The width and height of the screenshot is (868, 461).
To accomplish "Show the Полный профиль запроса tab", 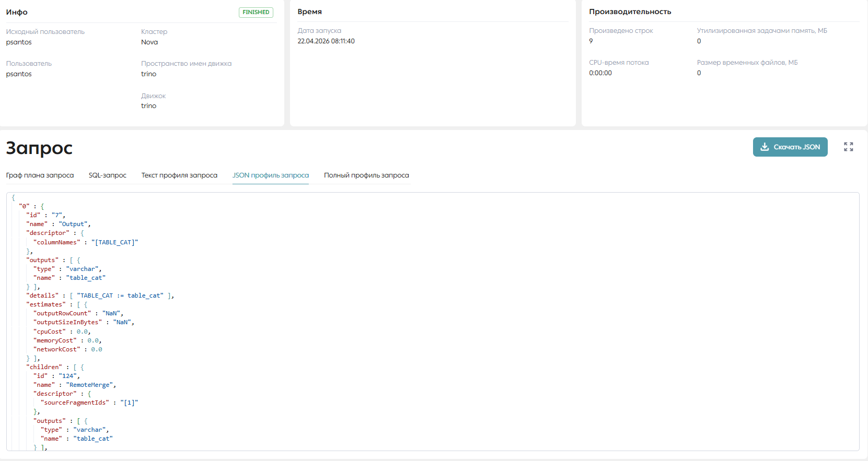I will tap(366, 175).
